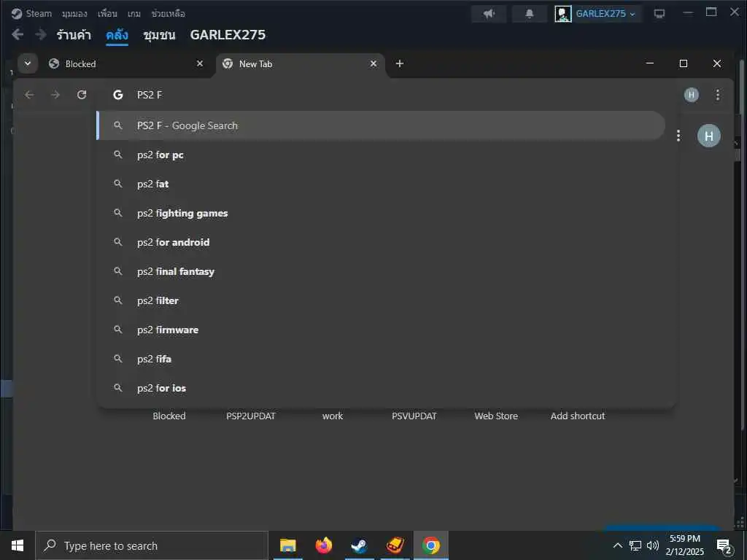Show hidden system tray icons
The image size is (747, 560).
(617, 545)
